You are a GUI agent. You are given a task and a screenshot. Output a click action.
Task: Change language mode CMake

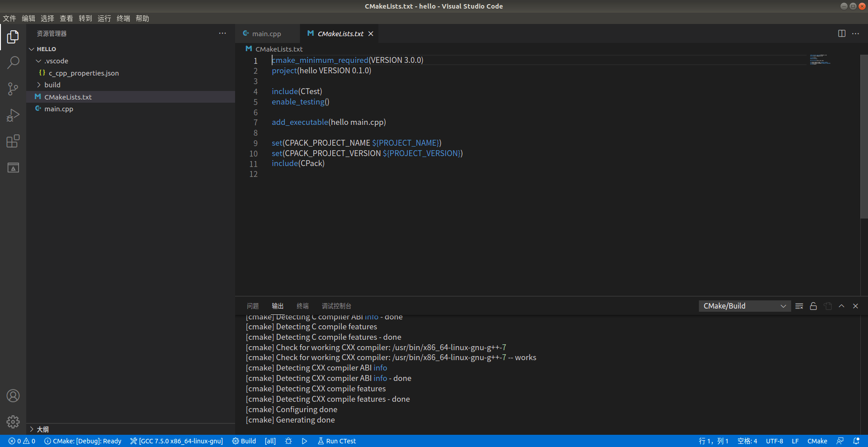tap(817, 441)
